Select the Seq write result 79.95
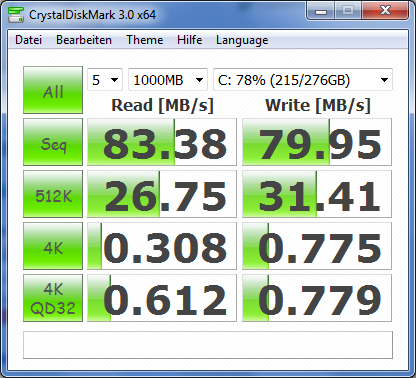 [x=317, y=142]
